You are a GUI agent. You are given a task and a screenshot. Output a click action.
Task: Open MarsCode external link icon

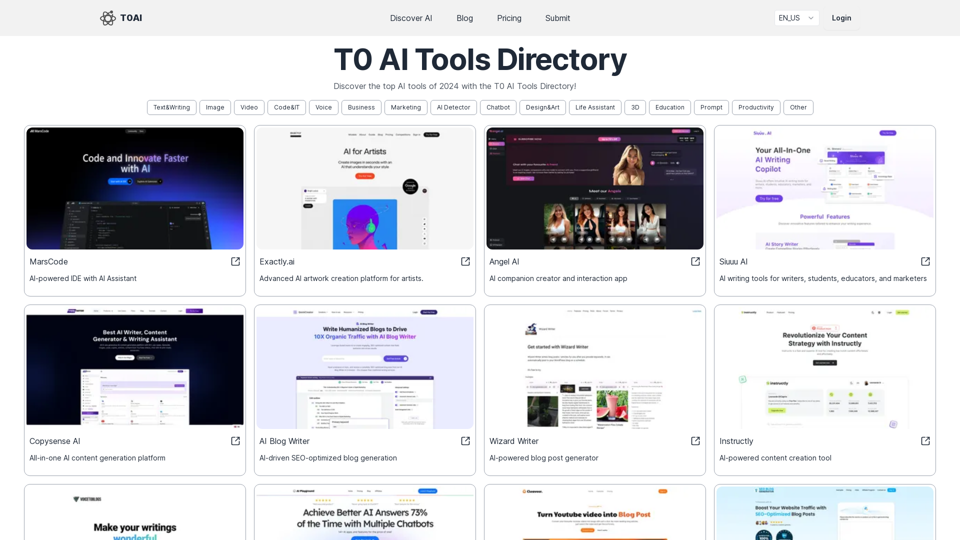[x=235, y=261]
